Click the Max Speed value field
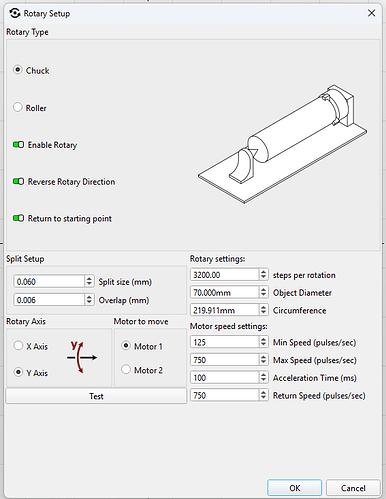Viewport: 386px width, 499px height. coord(224,360)
